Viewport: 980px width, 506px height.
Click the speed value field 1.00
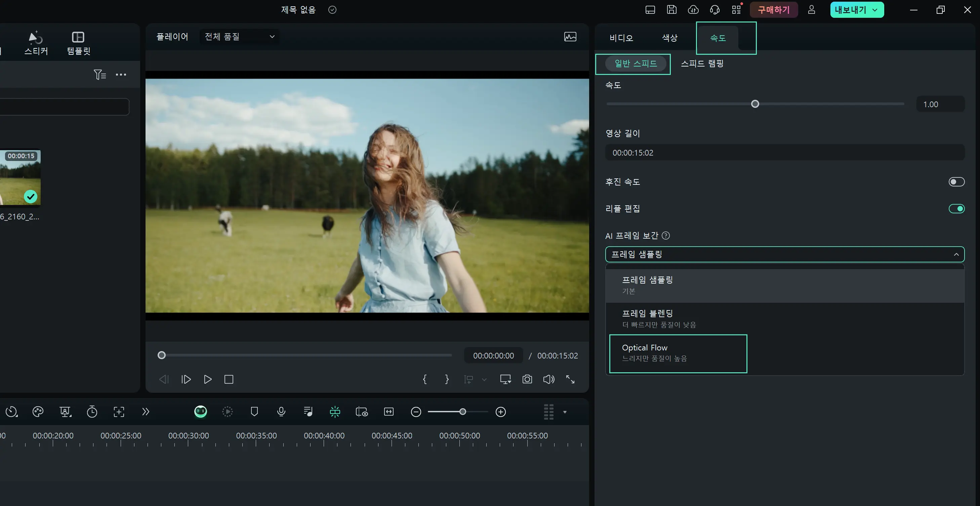(940, 104)
